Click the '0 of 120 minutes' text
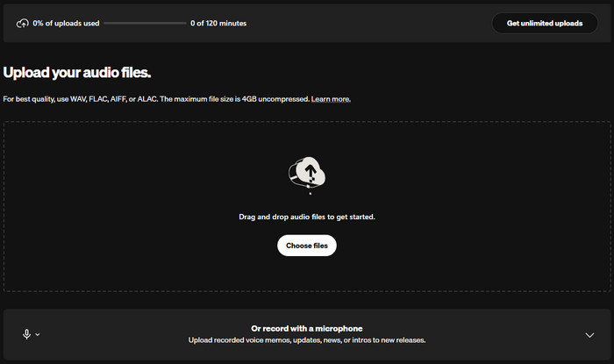Screen dimensions: 614x364 tap(218, 24)
